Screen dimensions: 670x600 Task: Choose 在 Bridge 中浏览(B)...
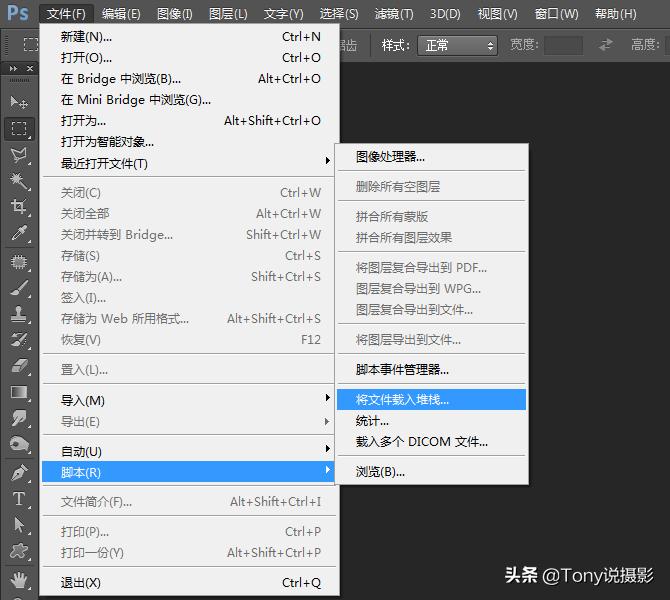190,79
